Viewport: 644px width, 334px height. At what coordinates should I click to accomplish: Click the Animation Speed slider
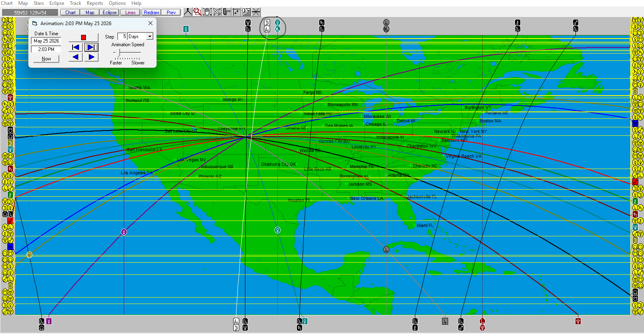point(127,52)
